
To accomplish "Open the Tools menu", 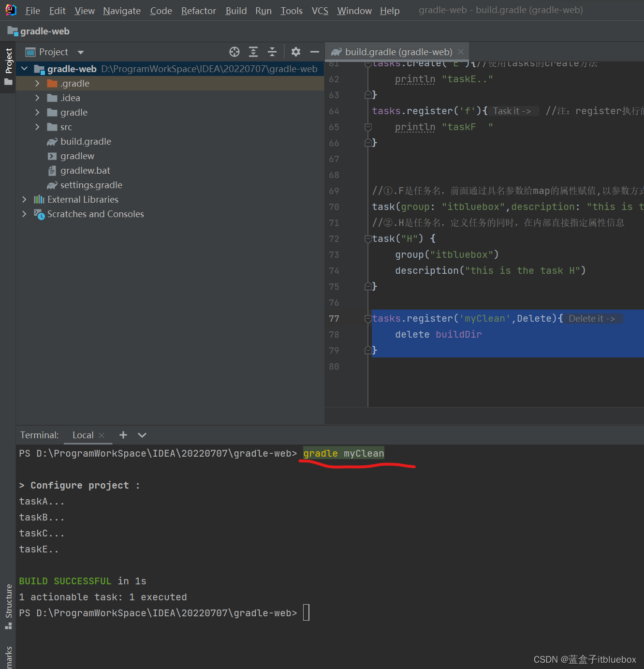I will click(x=292, y=11).
